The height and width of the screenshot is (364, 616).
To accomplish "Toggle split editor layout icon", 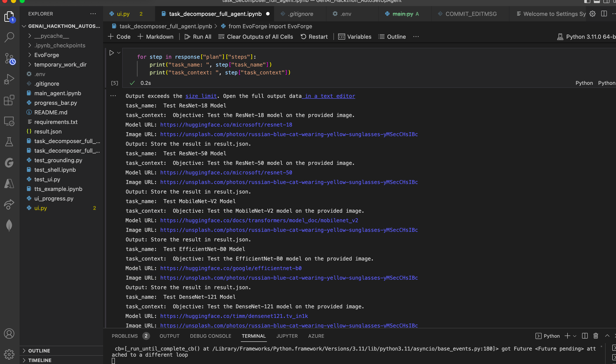I will [604, 14].
